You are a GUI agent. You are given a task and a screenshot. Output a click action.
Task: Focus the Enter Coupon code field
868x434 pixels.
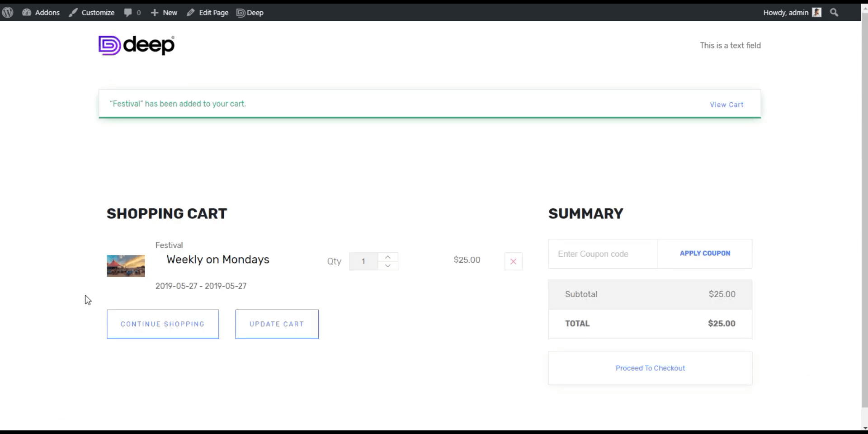(603, 254)
